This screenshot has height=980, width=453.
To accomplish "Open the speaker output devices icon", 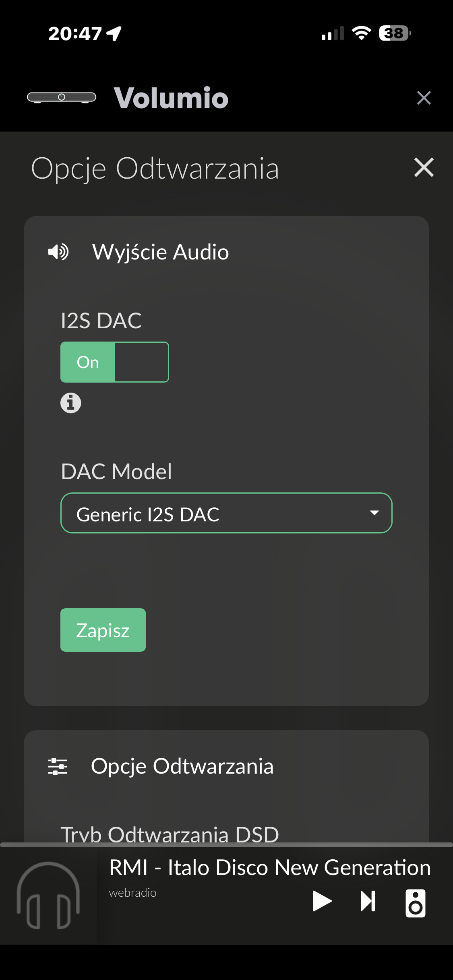I will tap(415, 903).
